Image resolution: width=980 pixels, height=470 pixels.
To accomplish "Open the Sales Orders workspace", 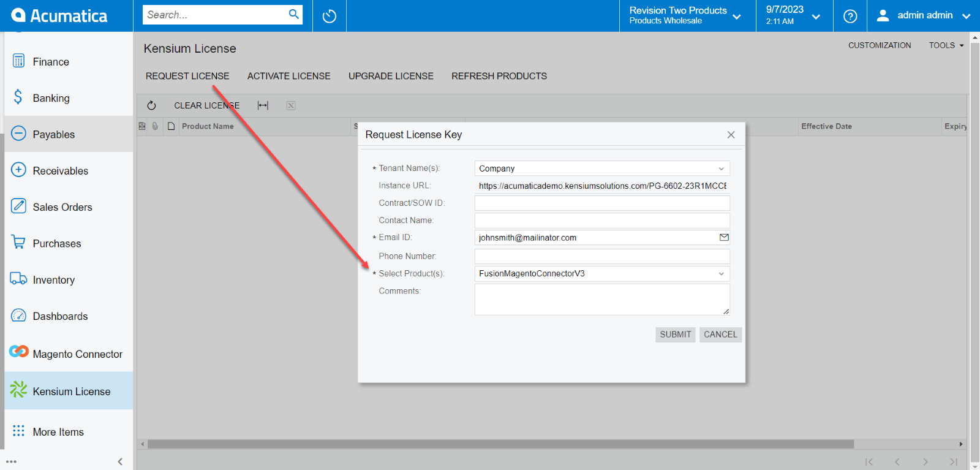I will tap(69, 207).
